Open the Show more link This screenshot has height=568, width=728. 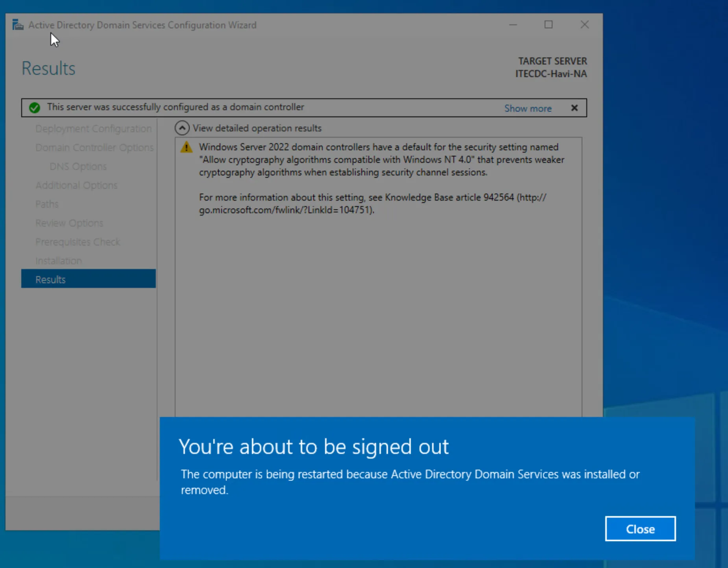coord(528,108)
